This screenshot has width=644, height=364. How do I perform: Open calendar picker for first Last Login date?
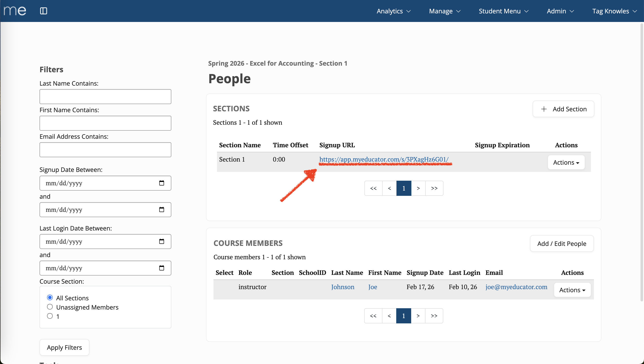tap(162, 241)
